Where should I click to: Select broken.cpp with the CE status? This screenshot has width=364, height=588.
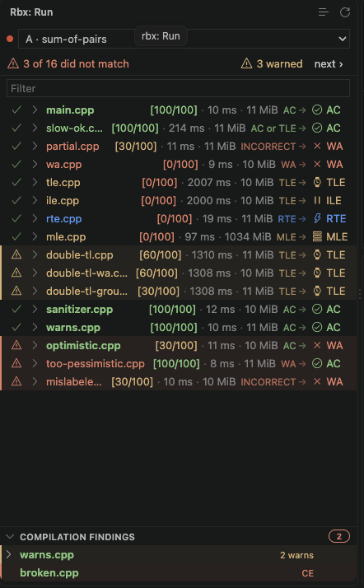[179, 573]
